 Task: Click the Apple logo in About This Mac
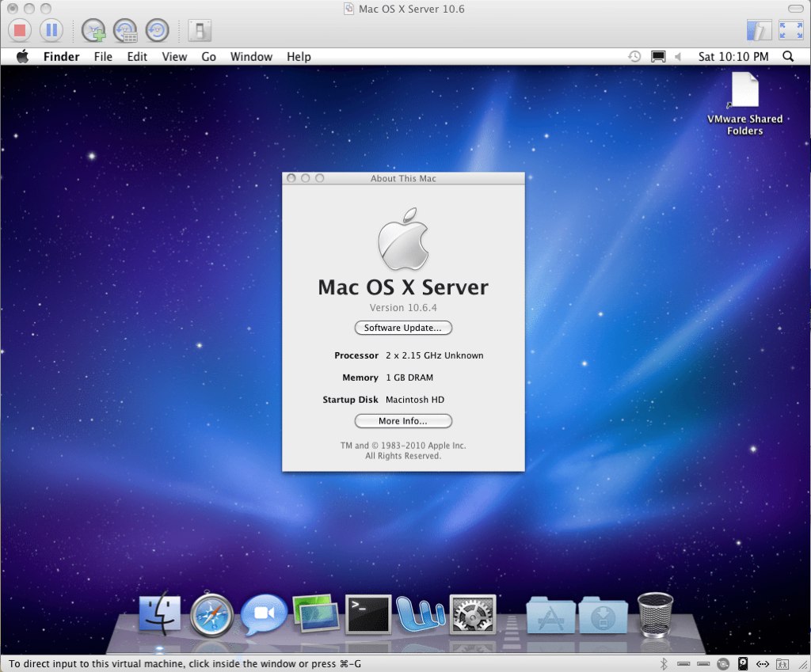[403, 239]
